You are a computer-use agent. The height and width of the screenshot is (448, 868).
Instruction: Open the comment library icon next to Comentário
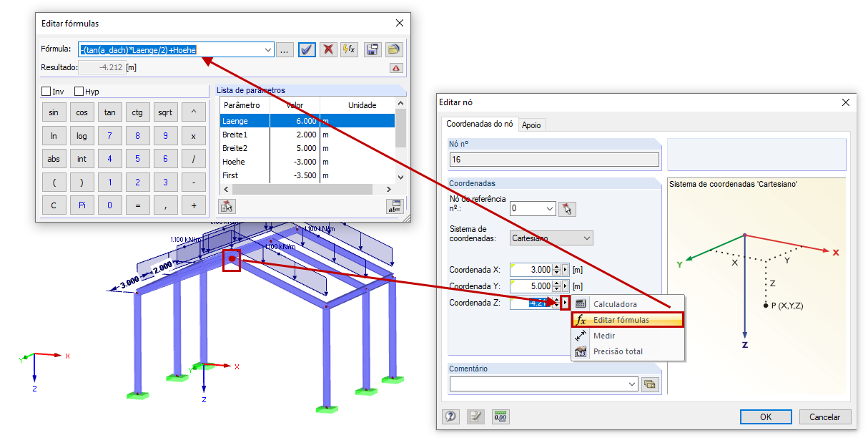coord(649,384)
